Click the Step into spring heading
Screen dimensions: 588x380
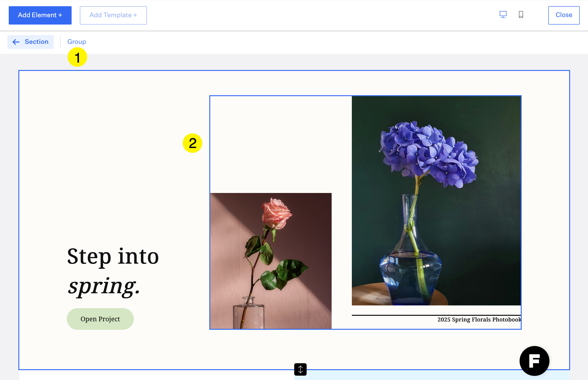pyautogui.click(x=113, y=271)
